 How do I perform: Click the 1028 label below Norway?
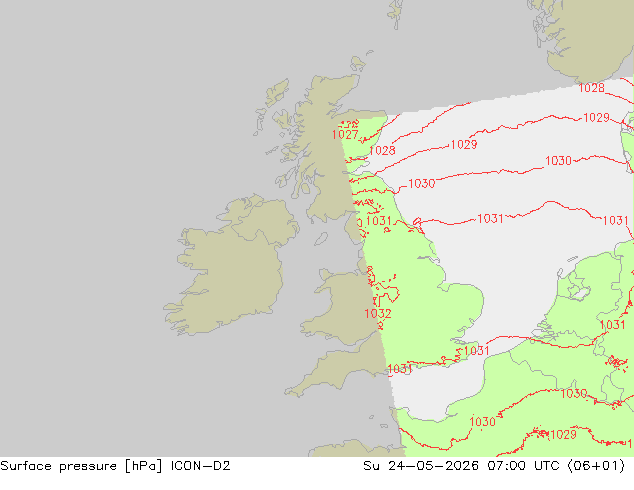(592, 88)
